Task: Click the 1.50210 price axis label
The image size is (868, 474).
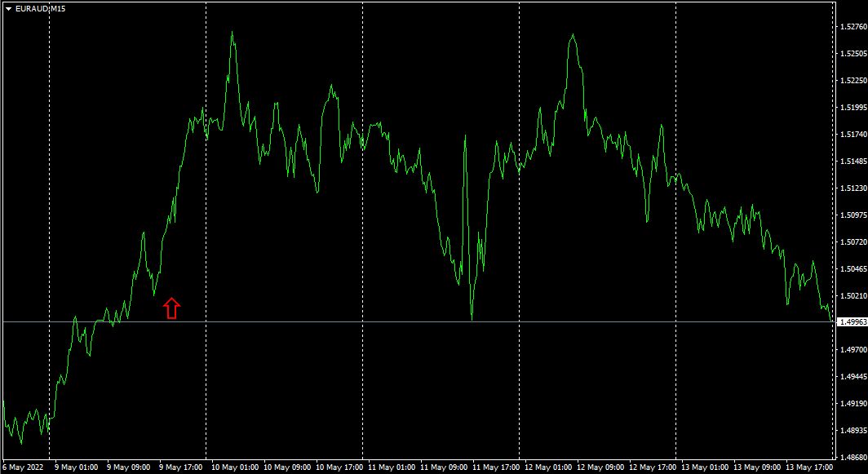Action: tap(853, 295)
